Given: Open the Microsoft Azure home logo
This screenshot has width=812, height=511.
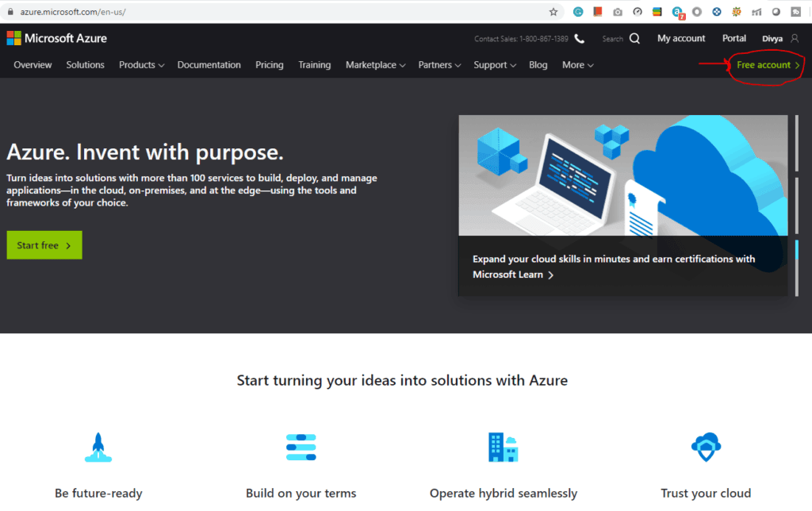Looking at the screenshot, I should [x=56, y=37].
